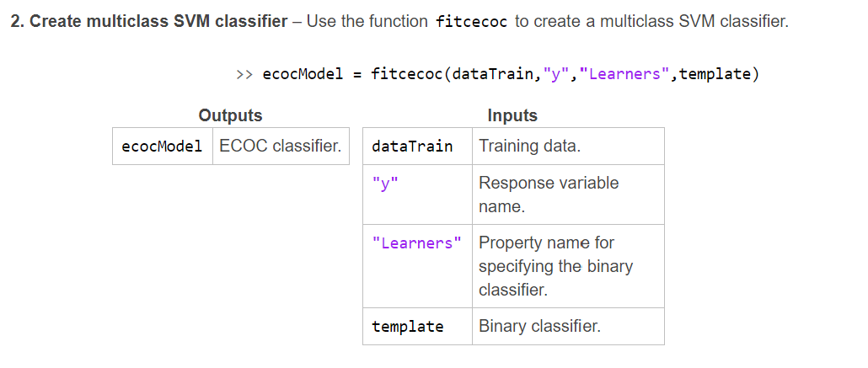Click the >> command prompt symbol

(x=244, y=74)
